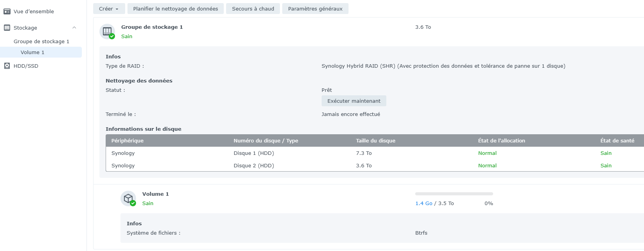Open the Vue d'ensemble page
Viewport: 644px width, 251px height.
click(34, 12)
